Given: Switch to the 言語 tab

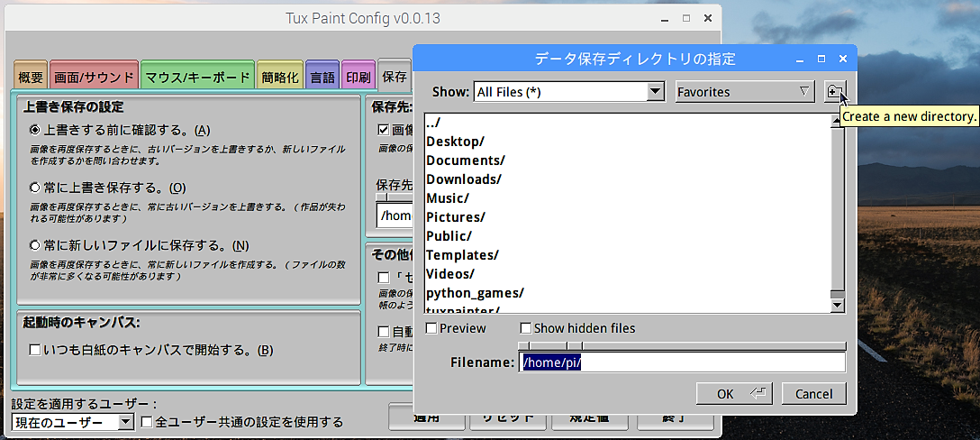Looking at the screenshot, I should click(322, 78).
